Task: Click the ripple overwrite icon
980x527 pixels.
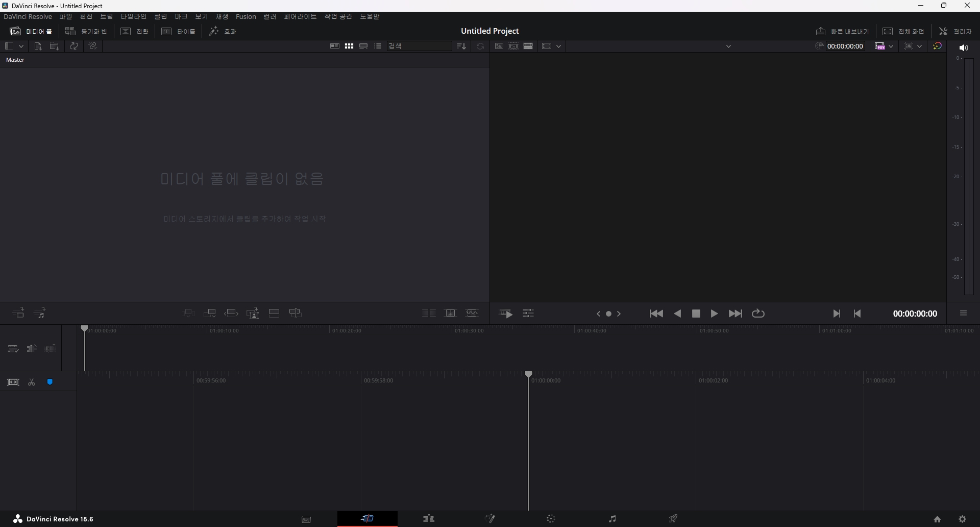Action: (x=231, y=313)
